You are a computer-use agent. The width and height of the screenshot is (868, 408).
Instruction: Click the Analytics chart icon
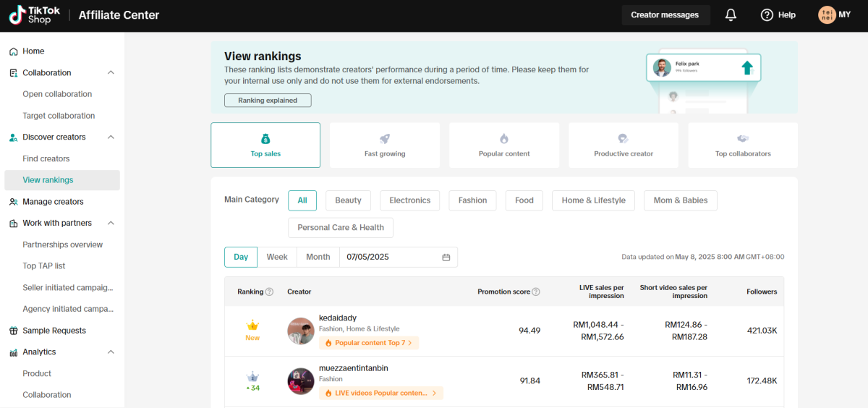[x=14, y=352]
